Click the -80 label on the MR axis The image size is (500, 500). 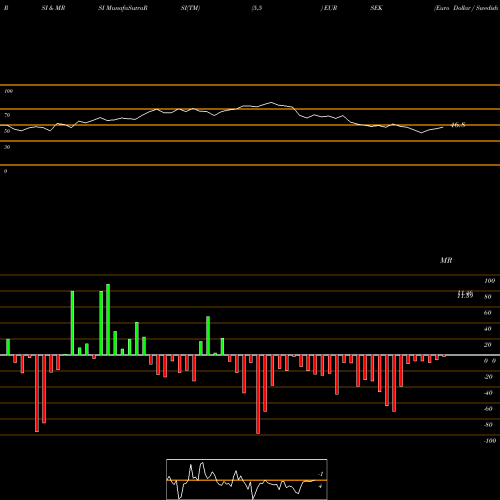tap(488, 425)
